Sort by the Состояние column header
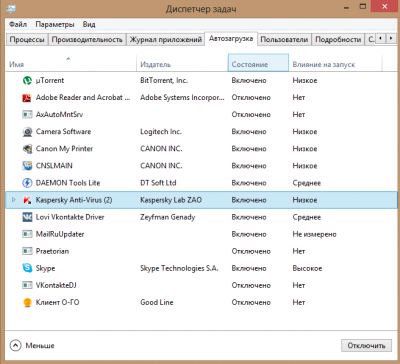Screen dimensions: 400x364 click(x=258, y=62)
